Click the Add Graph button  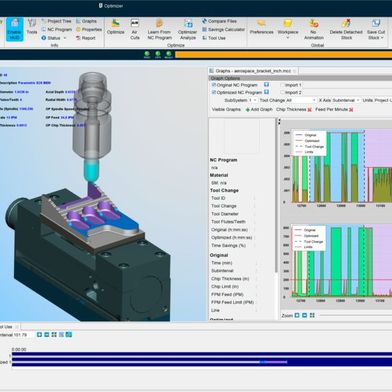click(259, 109)
